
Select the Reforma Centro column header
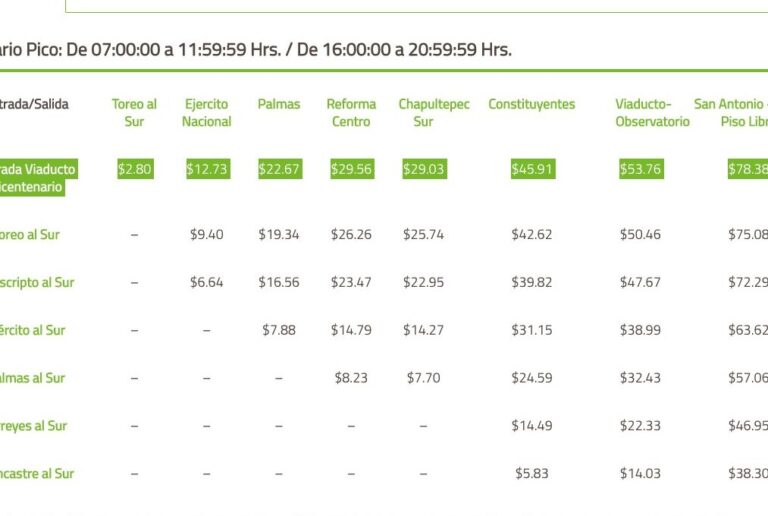351,113
